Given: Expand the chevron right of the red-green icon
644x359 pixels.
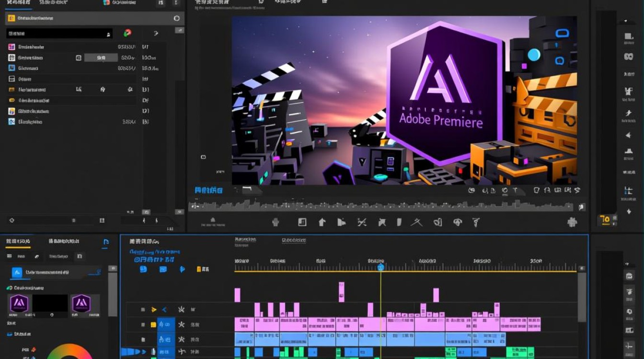Looking at the screenshot, I should tap(156, 34).
